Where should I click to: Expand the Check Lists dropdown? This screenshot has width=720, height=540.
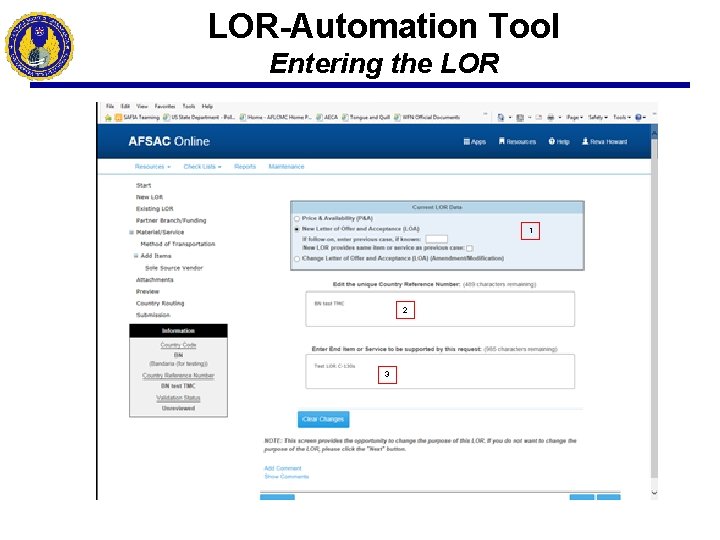(202, 166)
